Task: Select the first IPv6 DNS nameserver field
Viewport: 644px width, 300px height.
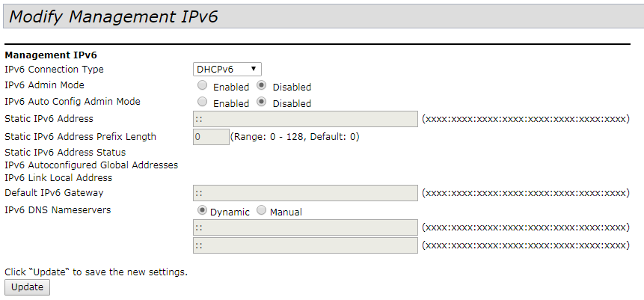Action: pos(305,227)
